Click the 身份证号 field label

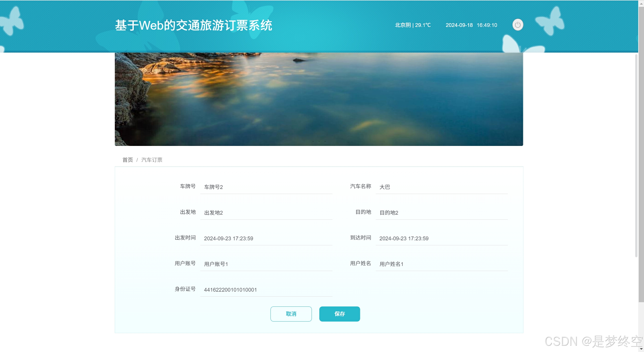(185, 289)
